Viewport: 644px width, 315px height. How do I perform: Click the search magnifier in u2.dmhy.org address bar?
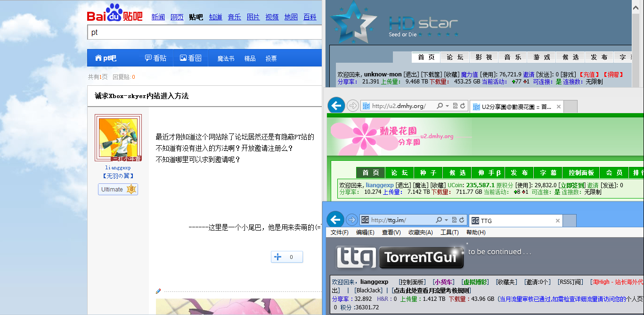[439, 106]
